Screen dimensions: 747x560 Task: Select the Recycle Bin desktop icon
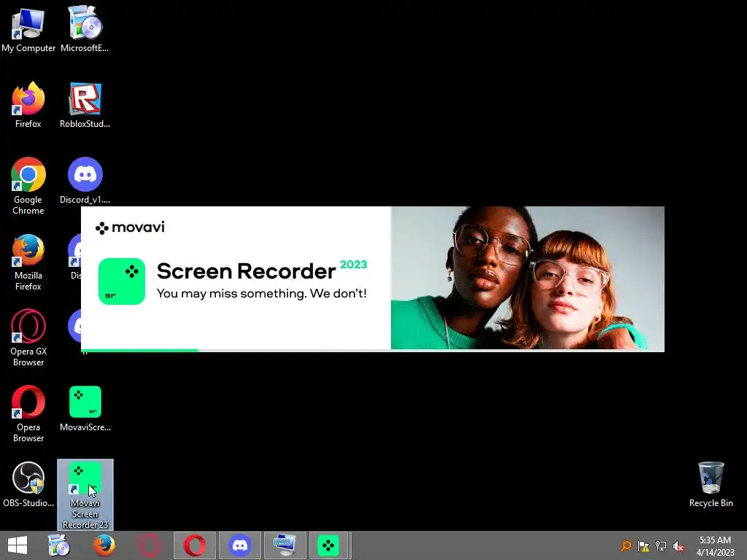pyautogui.click(x=711, y=484)
